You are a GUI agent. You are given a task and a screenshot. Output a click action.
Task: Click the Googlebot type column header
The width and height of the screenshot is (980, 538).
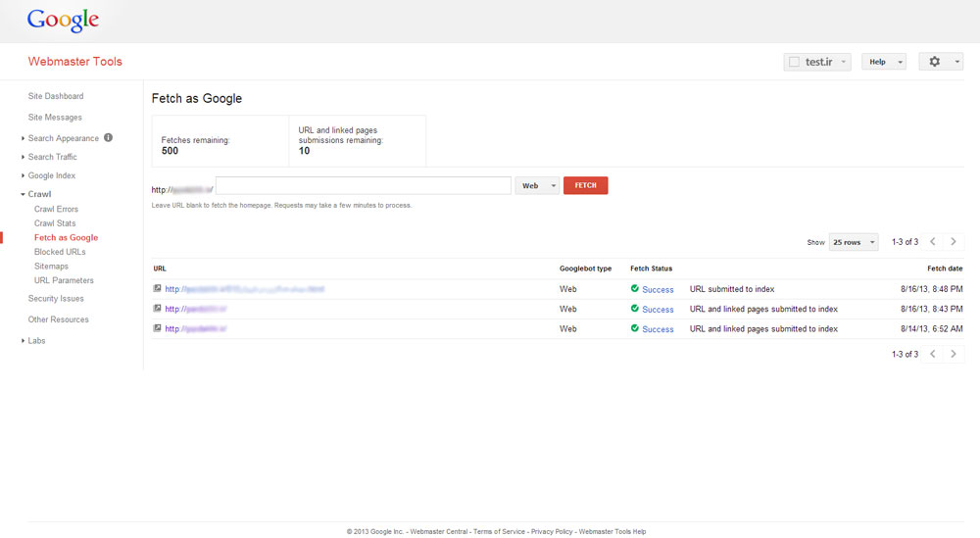tap(586, 269)
